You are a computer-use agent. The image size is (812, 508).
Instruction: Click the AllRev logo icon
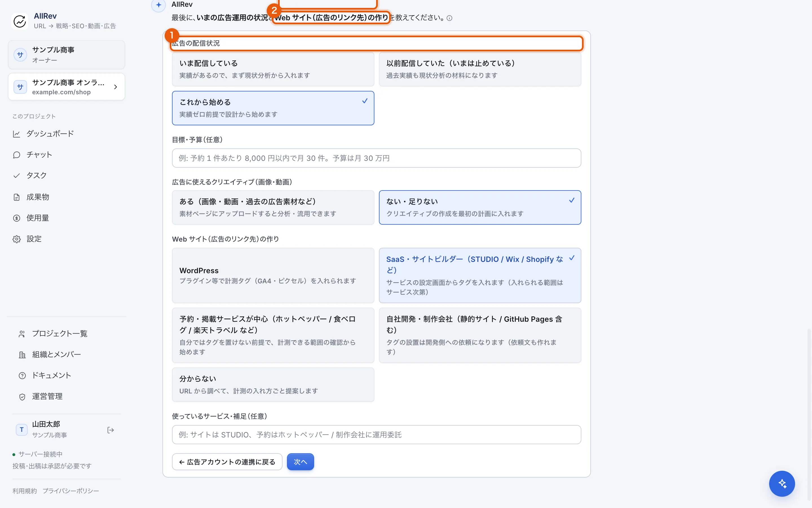point(20,21)
